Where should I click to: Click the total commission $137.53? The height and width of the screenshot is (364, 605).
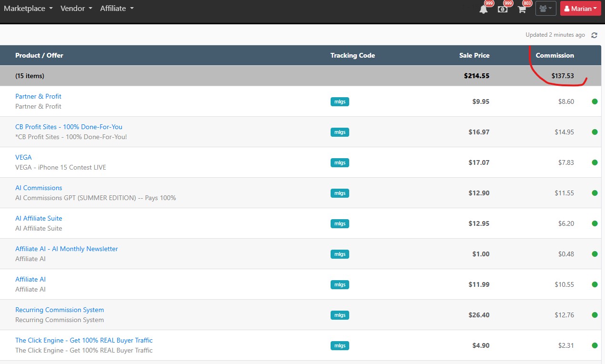(563, 76)
